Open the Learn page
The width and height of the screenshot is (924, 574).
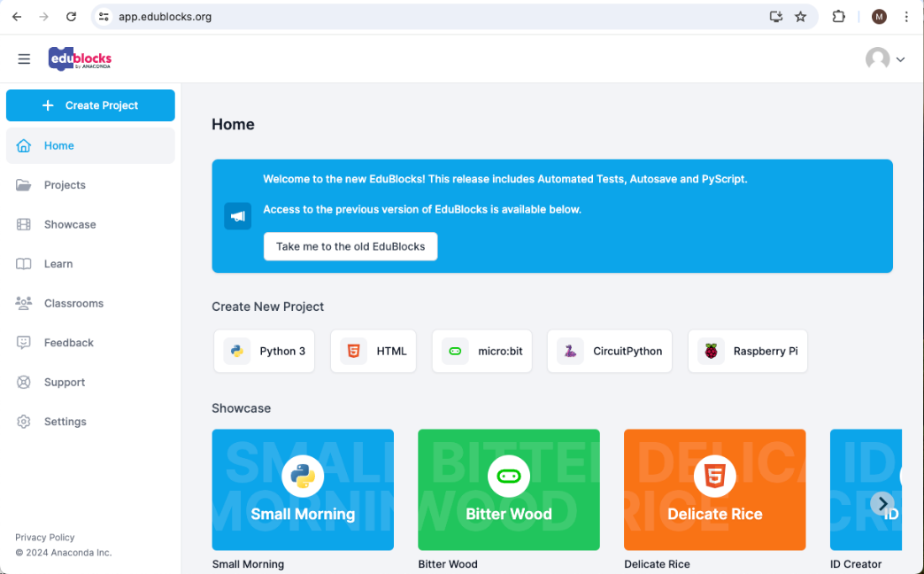click(x=58, y=264)
